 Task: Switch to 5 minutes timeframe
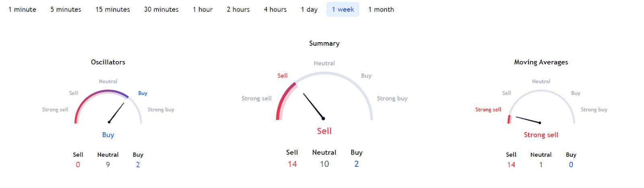click(66, 9)
